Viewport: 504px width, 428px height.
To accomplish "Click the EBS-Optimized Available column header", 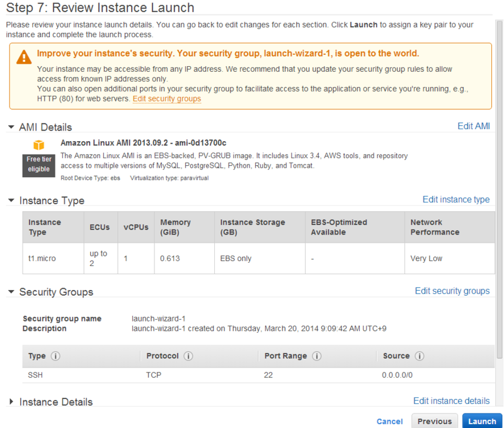I will (x=355, y=227).
